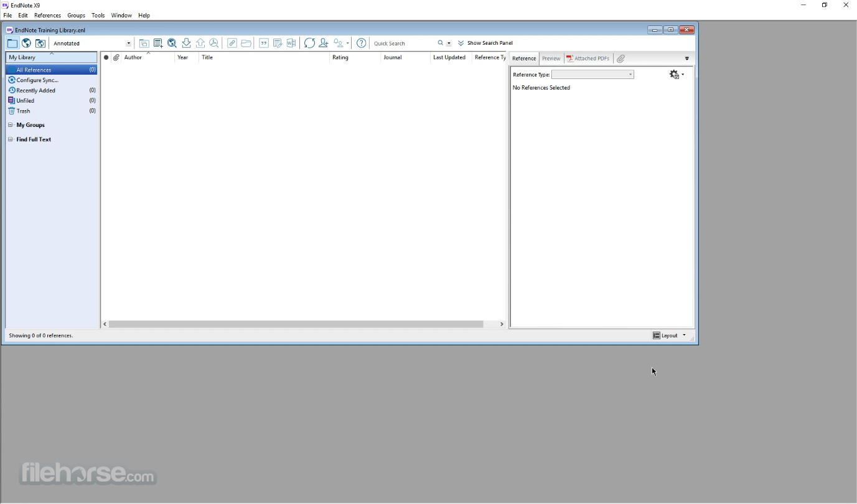Switch to the Attached PDFs tab
This screenshot has height=504, width=857.
coord(588,58)
